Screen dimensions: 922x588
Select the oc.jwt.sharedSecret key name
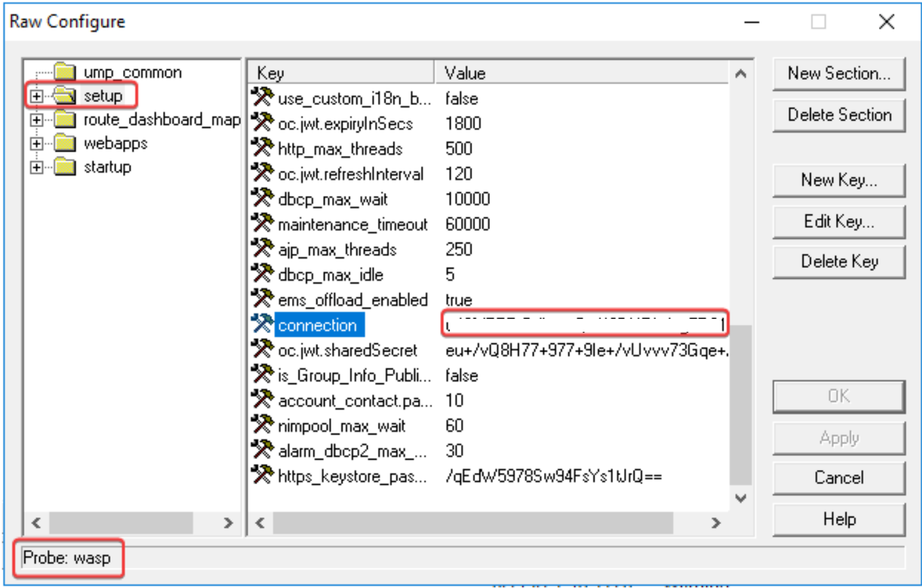(x=348, y=350)
